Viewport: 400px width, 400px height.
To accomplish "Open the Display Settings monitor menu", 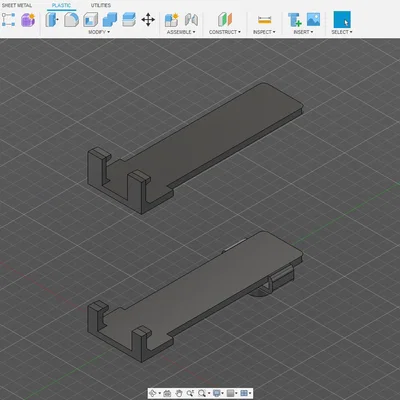I will [218, 393].
